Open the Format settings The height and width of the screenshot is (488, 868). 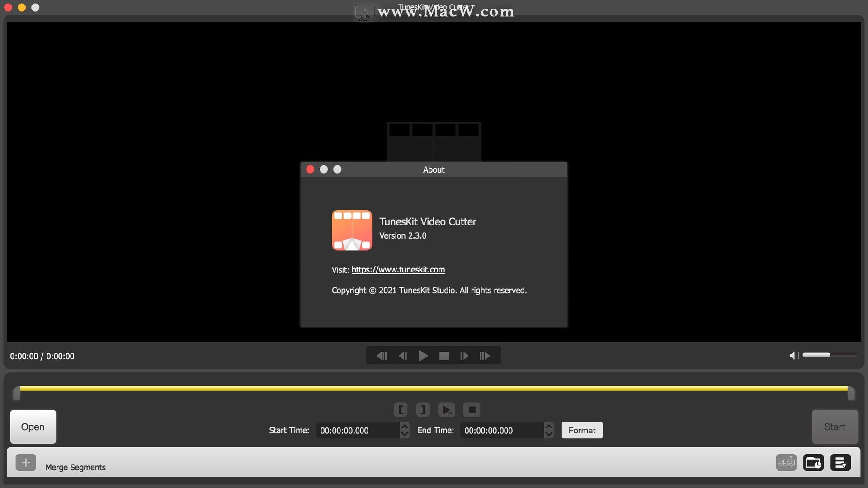pos(582,430)
